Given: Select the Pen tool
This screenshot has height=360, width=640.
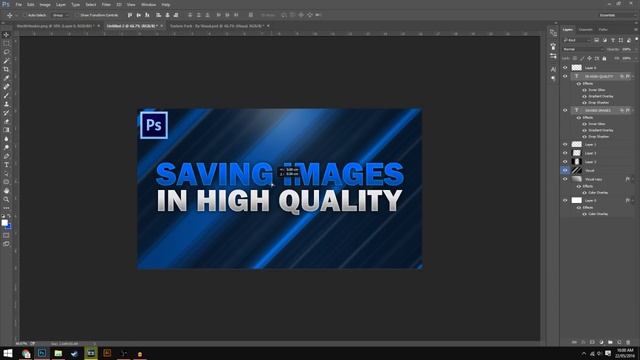Looking at the screenshot, I should coord(6,156).
